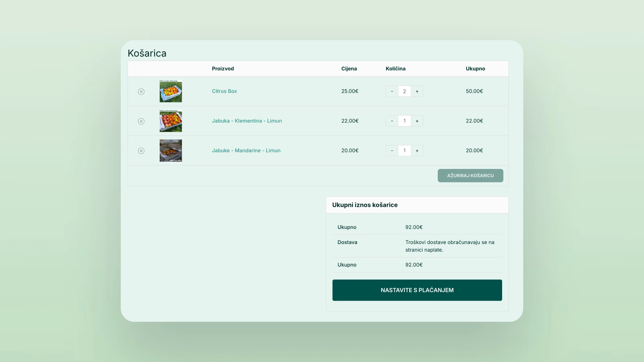Decrease Citrus Box quantity with minus
Viewport: 644px width, 362px height.
pos(392,91)
